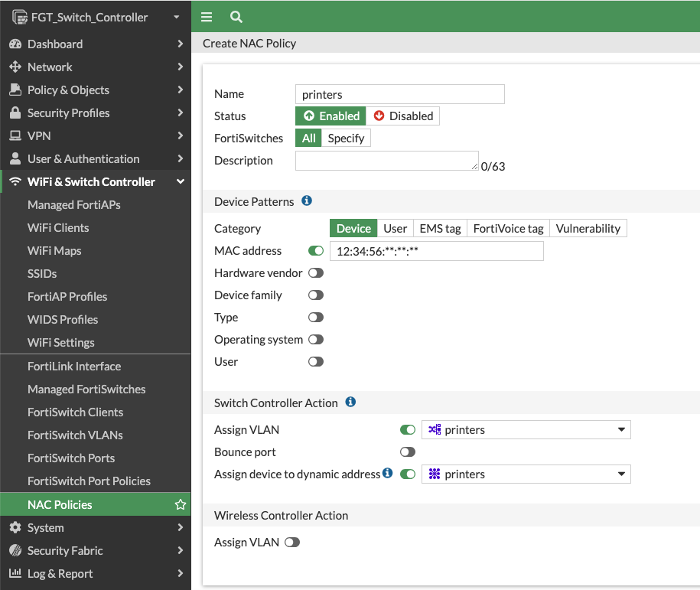
Task: Click the System gear icon in the sidebar
Action: [x=17, y=527]
